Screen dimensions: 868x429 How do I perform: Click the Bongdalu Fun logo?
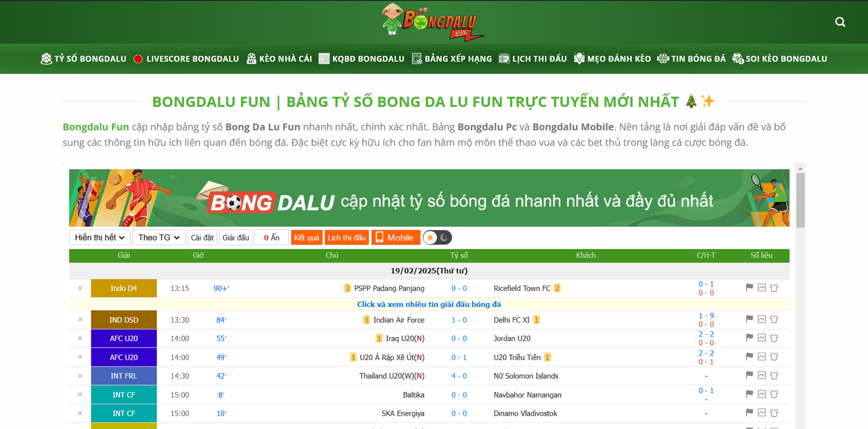433,22
